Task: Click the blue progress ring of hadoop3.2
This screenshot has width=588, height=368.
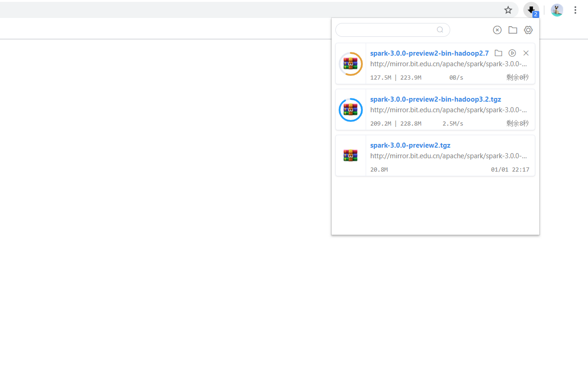Action: (351, 110)
